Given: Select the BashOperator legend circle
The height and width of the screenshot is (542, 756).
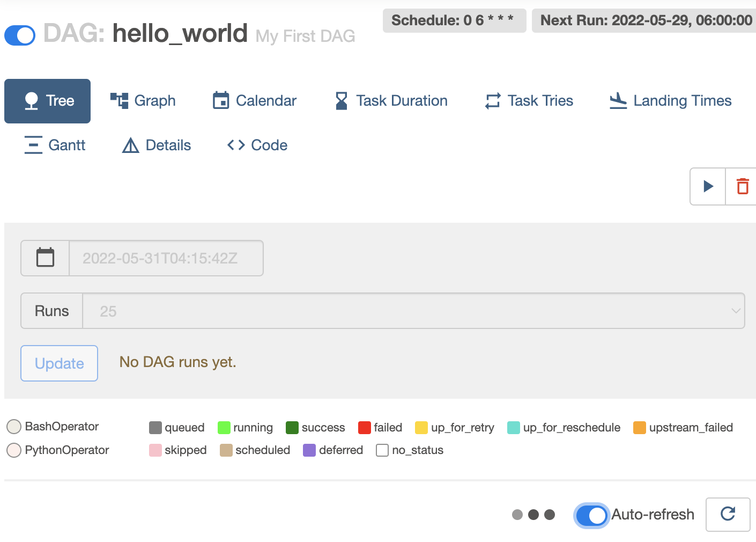Looking at the screenshot, I should tap(14, 427).
